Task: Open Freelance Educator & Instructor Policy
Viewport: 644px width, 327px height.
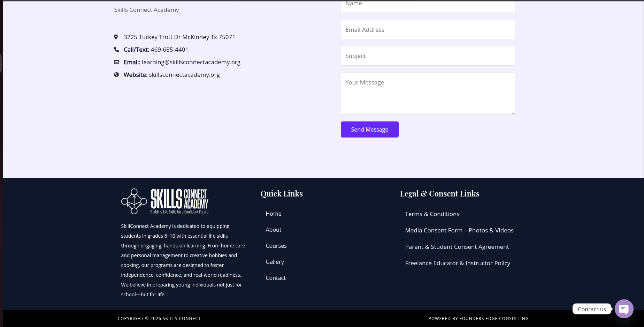Action: tap(458, 263)
